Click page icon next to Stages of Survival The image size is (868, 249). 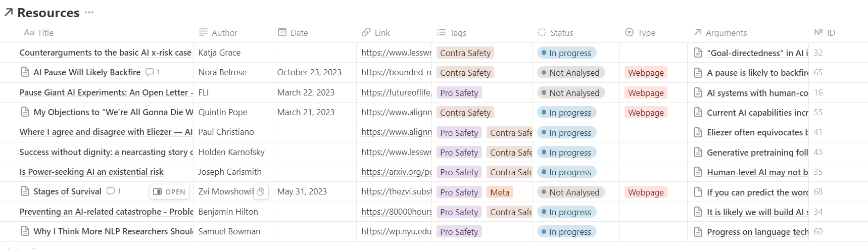[x=25, y=191]
